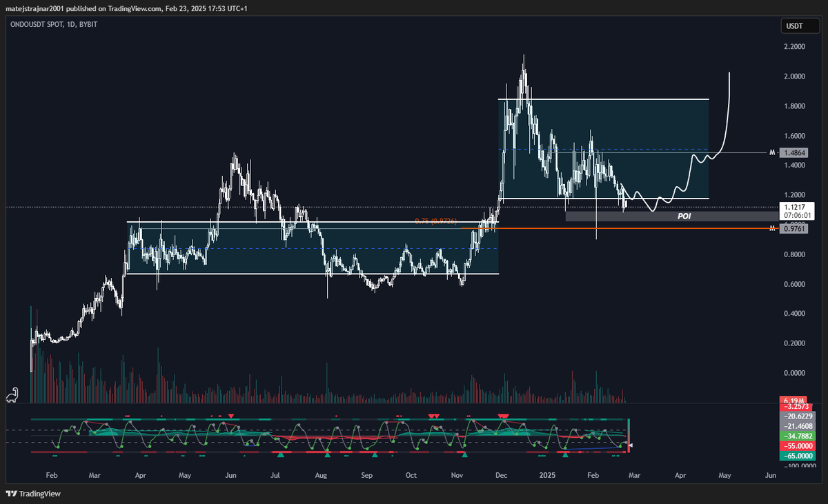Screen dimensions: 828x504
Task: Click the 2.0000 price axis label
Action: (795, 77)
